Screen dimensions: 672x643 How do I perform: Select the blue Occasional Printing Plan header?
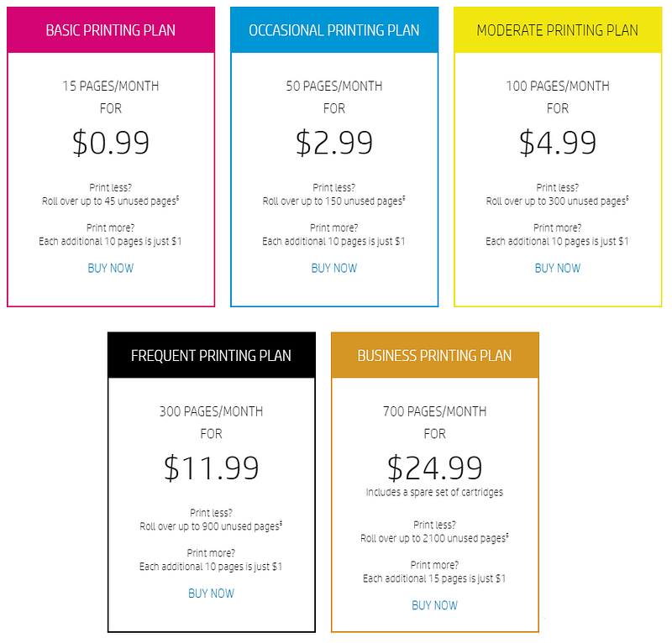pyautogui.click(x=334, y=30)
